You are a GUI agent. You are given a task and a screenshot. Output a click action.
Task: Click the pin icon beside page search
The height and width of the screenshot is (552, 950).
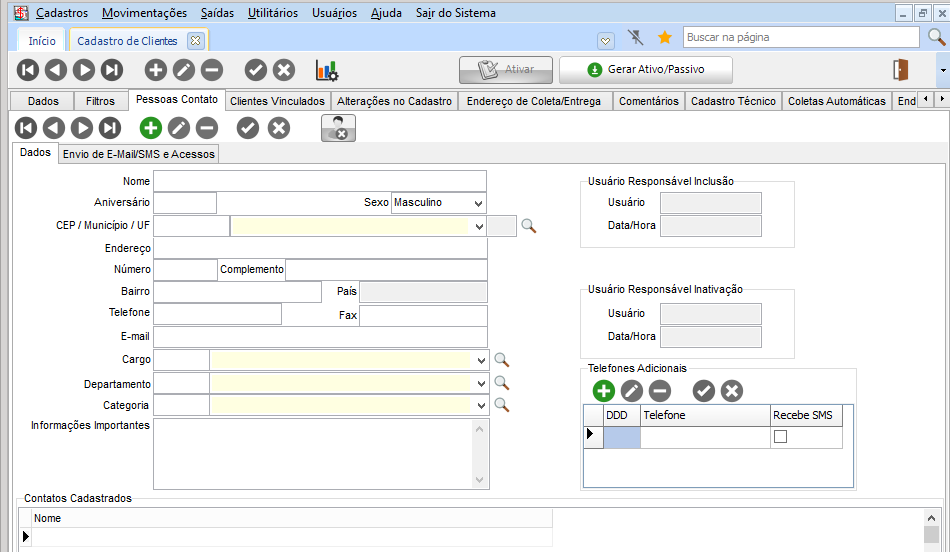point(636,38)
